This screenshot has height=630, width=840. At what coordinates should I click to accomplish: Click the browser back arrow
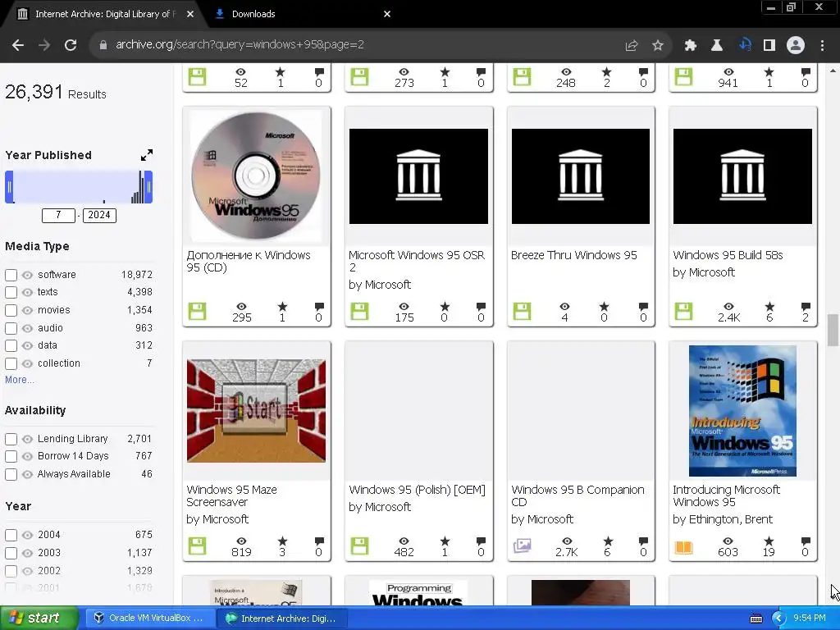tap(18, 45)
